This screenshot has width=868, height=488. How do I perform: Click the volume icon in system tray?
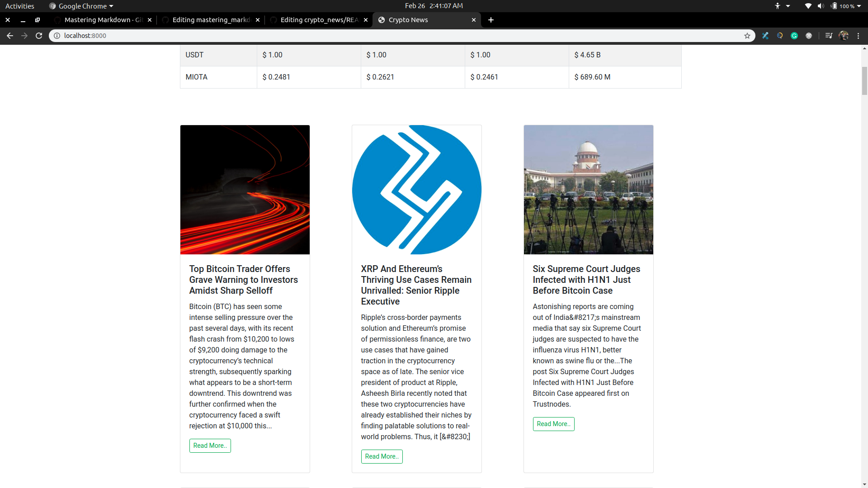[821, 6]
